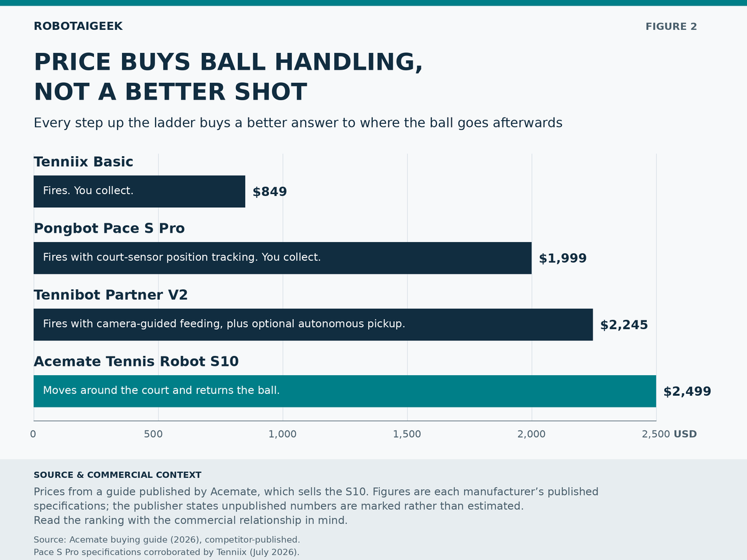Click the Pongbot Pace S Pro heading
This screenshot has height=560, width=747.
pyautogui.click(x=109, y=228)
